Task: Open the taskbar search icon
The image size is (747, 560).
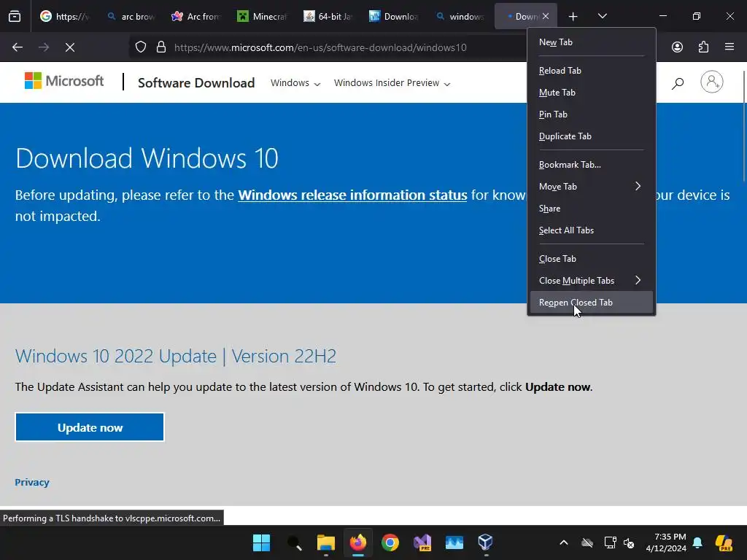Action: (294, 542)
